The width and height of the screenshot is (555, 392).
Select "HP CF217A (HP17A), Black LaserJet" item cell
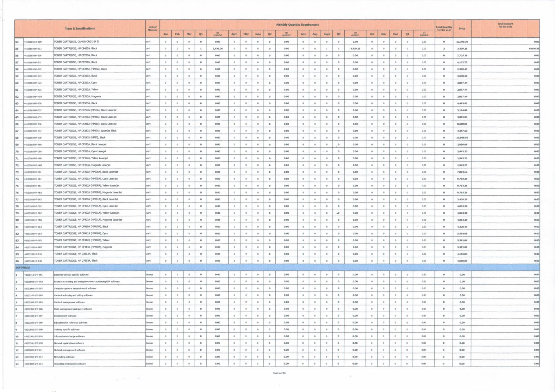coord(99,110)
